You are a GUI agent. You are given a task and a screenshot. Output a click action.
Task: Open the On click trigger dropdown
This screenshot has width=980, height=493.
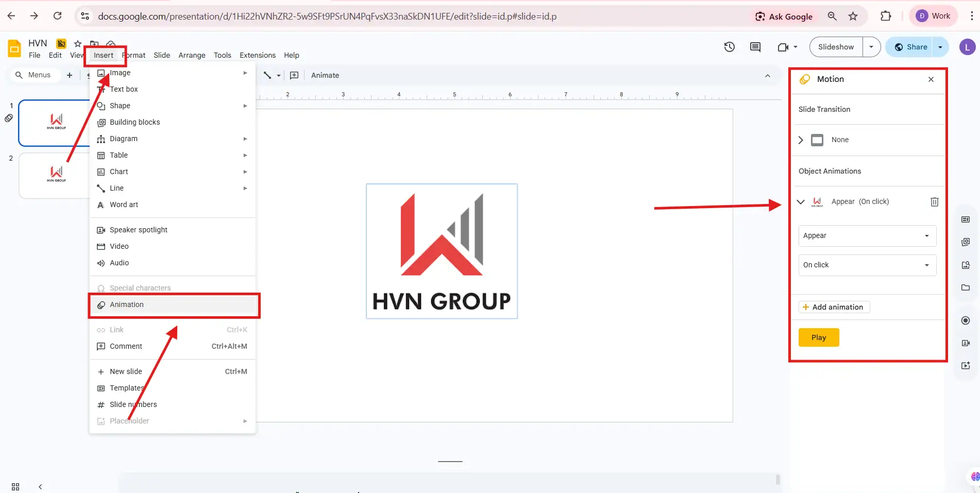[867, 265]
